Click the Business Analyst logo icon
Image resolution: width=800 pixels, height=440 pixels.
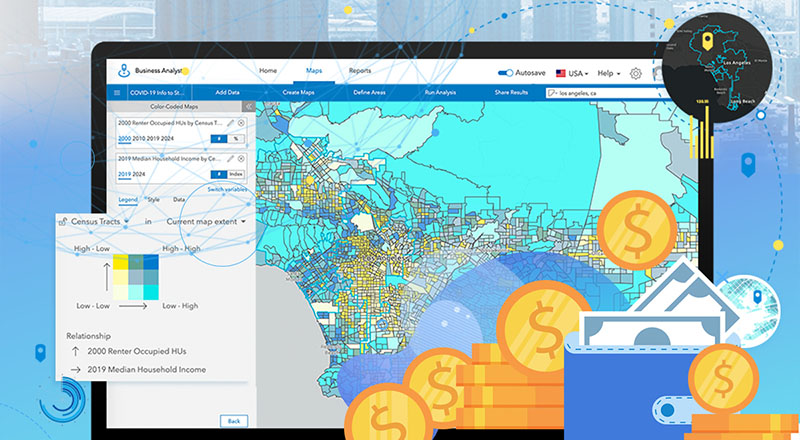tap(123, 72)
